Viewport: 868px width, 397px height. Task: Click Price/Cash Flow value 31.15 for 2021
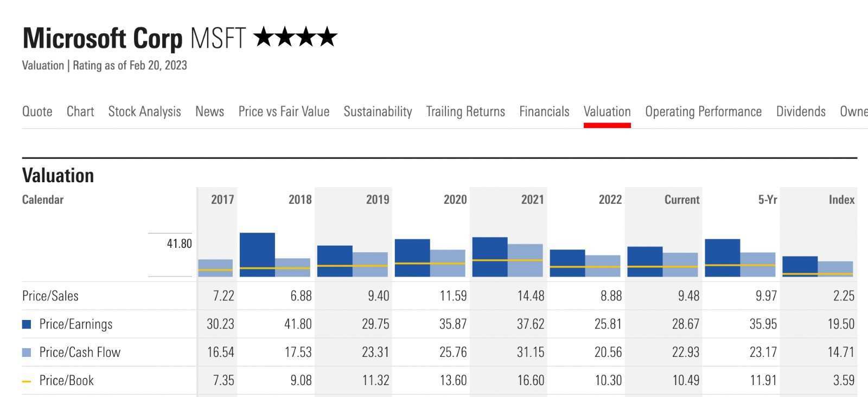531,353
